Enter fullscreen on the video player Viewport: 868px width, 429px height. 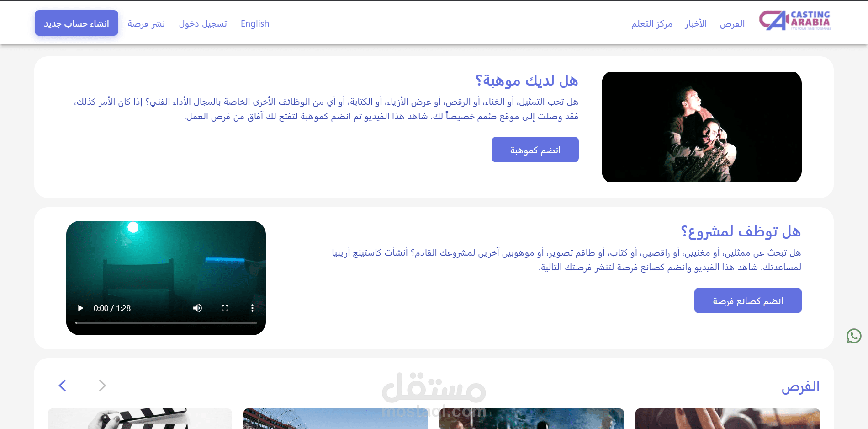tap(225, 308)
